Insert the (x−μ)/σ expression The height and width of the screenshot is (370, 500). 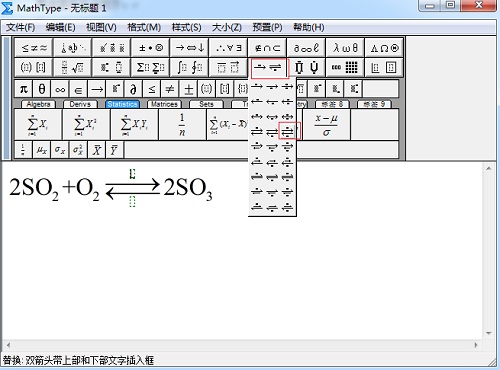(x=326, y=125)
